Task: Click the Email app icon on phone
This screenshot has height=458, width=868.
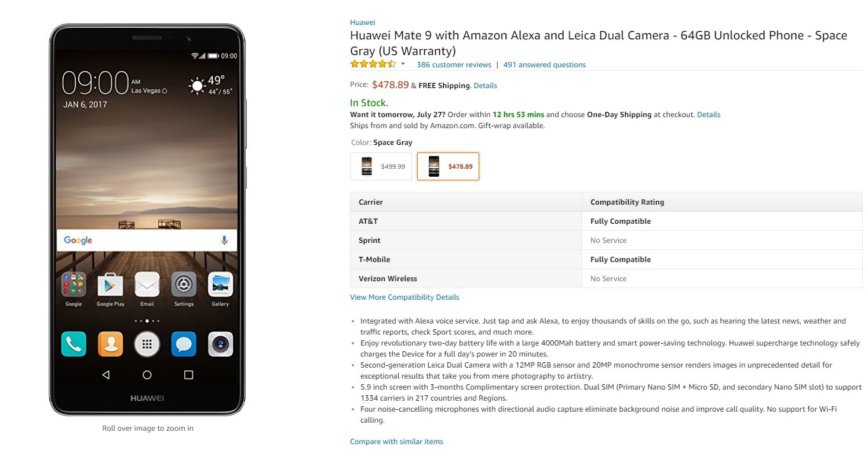Action: (x=147, y=285)
